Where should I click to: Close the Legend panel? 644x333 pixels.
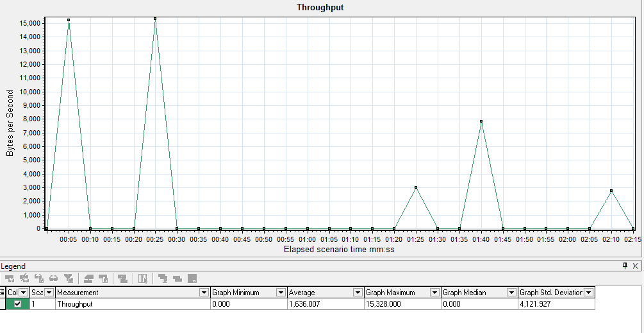pyautogui.click(x=635, y=266)
